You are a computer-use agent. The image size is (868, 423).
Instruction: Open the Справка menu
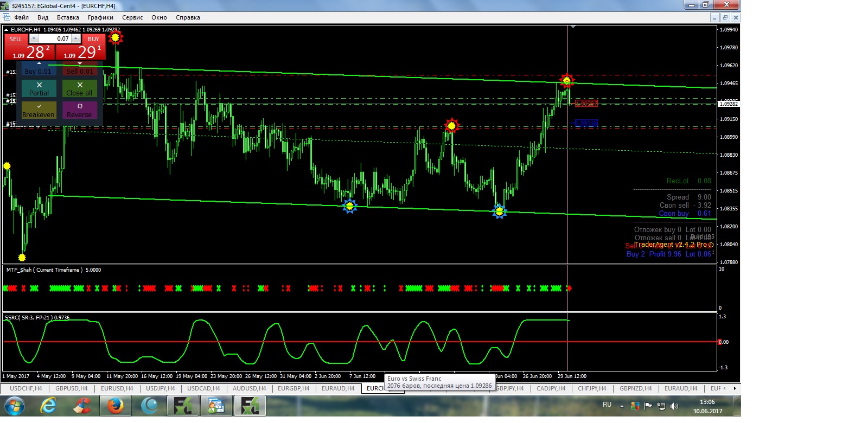pyautogui.click(x=188, y=17)
